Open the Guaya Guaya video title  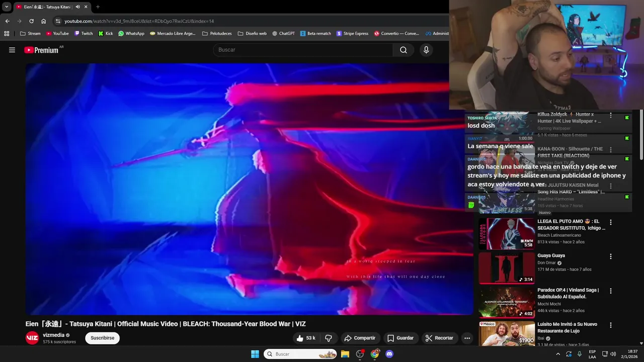click(x=551, y=255)
